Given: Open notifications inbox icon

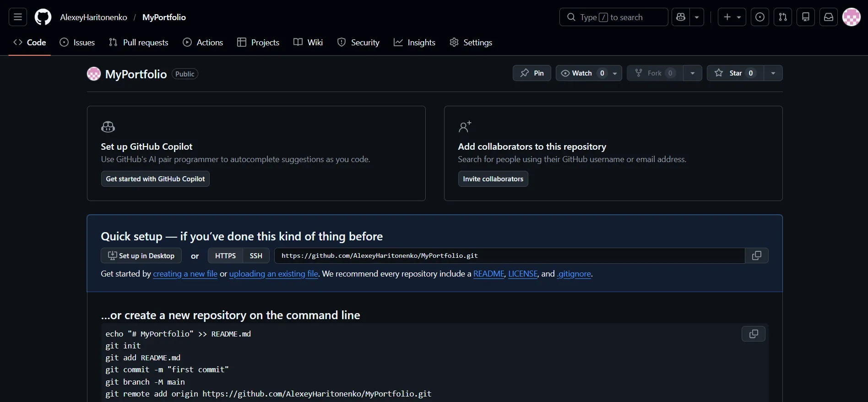Looking at the screenshot, I should click(829, 17).
